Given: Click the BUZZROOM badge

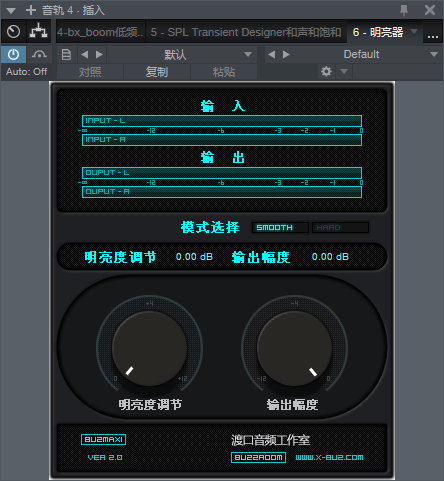Looking at the screenshot, I should pos(259,457).
